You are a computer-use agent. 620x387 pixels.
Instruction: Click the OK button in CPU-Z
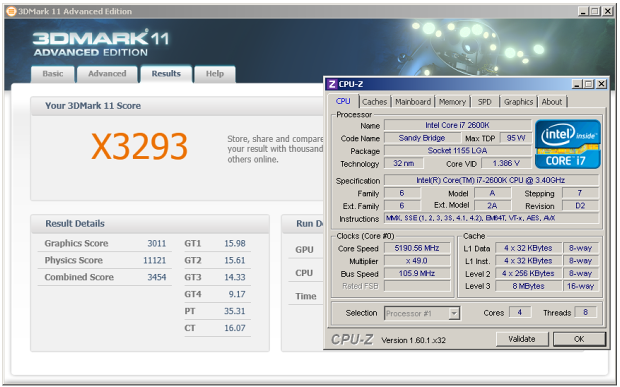(x=579, y=339)
